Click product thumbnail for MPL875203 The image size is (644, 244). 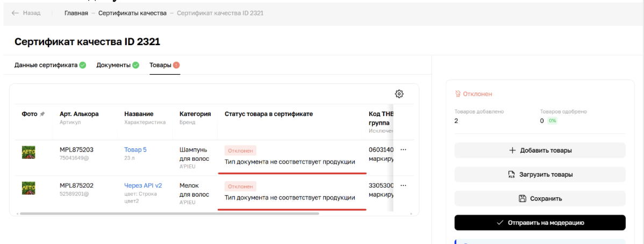[28, 153]
